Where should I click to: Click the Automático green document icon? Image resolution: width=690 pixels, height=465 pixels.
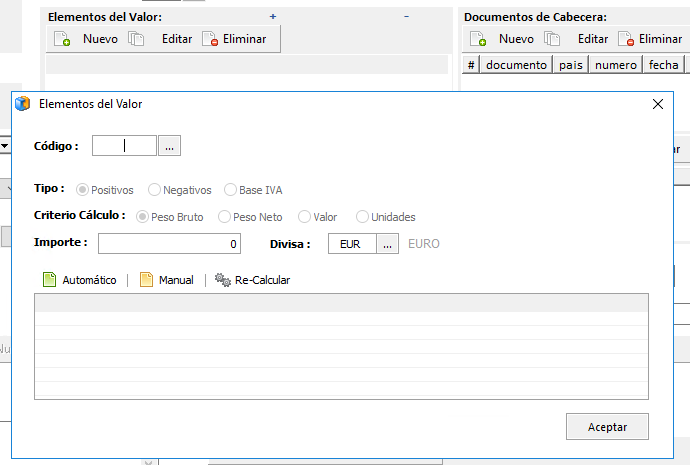(49, 280)
